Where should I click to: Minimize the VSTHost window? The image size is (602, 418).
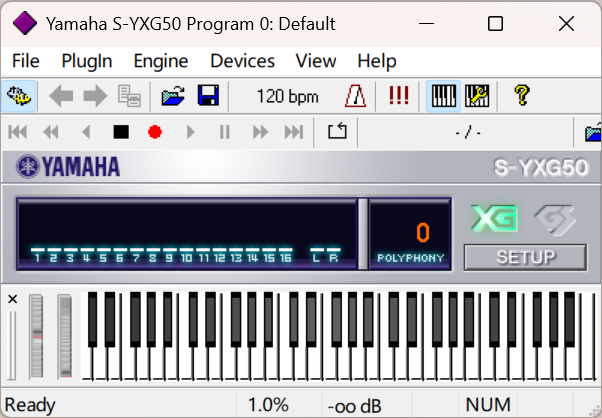pyautogui.click(x=426, y=24)
